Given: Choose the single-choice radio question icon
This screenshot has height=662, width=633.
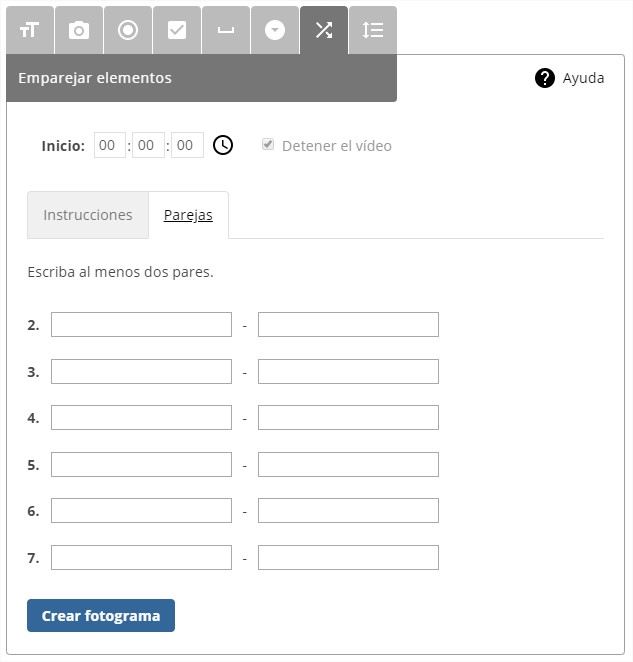Looking at the screenshot, I should [x=127, y=30].
